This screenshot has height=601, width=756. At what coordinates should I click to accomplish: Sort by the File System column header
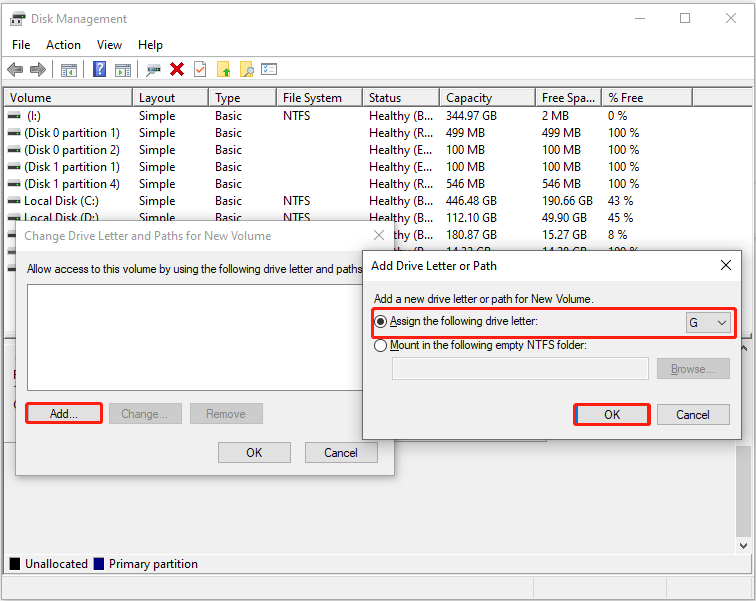point(319,98)
